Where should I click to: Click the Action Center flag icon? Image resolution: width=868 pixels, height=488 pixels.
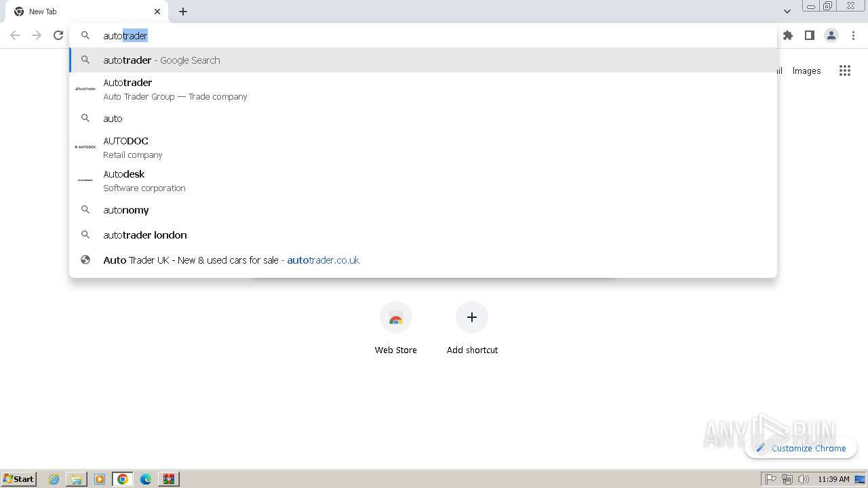click(771, 479)
